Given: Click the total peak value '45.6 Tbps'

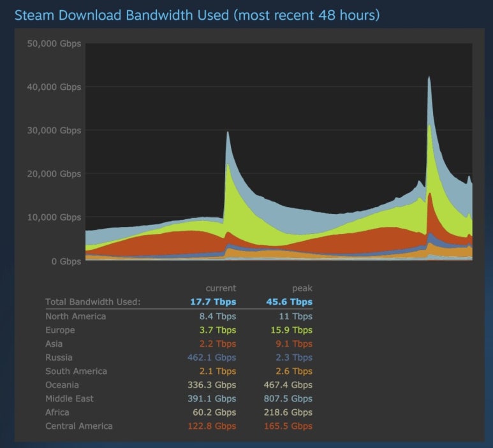Looking at the screenshot, I should (x=290, y=301).
